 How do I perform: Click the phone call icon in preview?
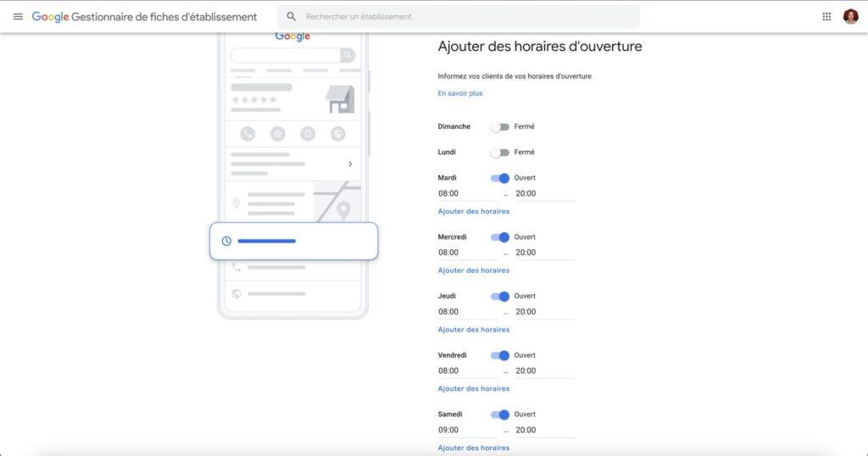pyautogui.click(x=248, y=134)
